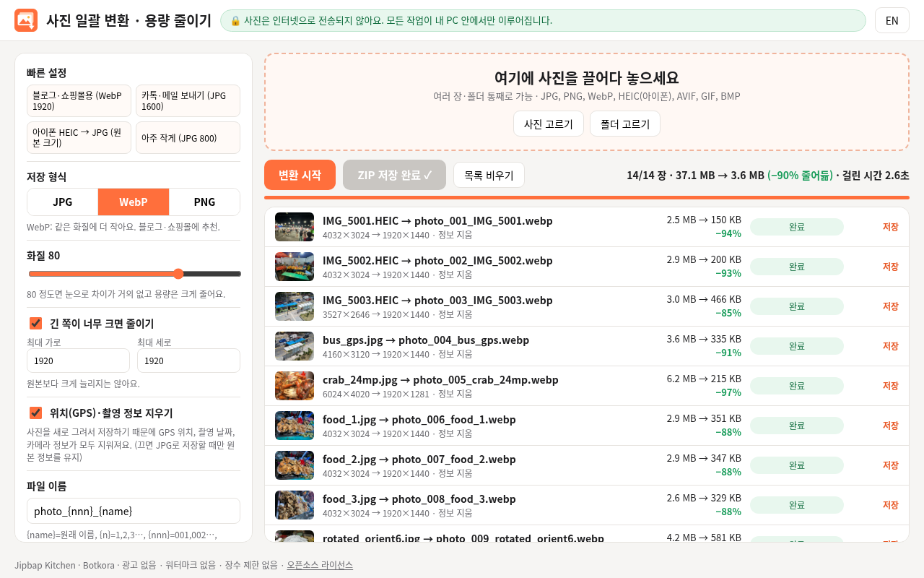Viewport: 924px width, 578px height.
Task: Toggle the 위치(GPS)·촬영 정보 지우기 checkbox
Action: pyautogui.click(x=35, y=413)
